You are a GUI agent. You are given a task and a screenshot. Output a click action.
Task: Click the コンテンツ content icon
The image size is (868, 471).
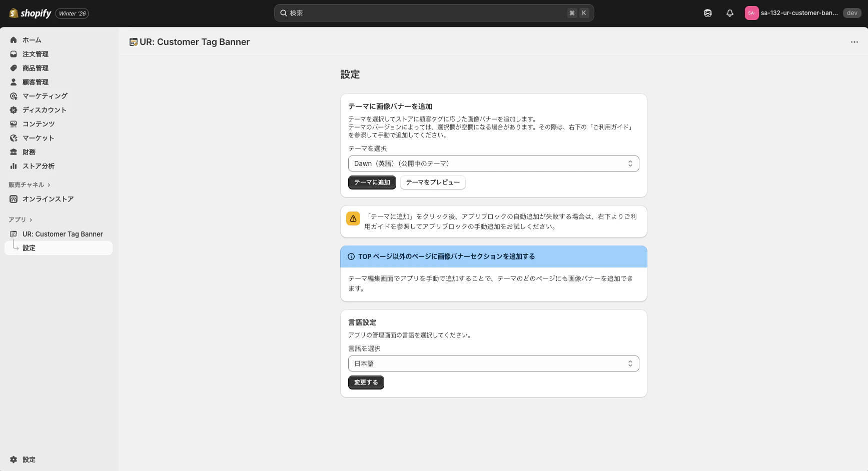(x=14, y=124)
